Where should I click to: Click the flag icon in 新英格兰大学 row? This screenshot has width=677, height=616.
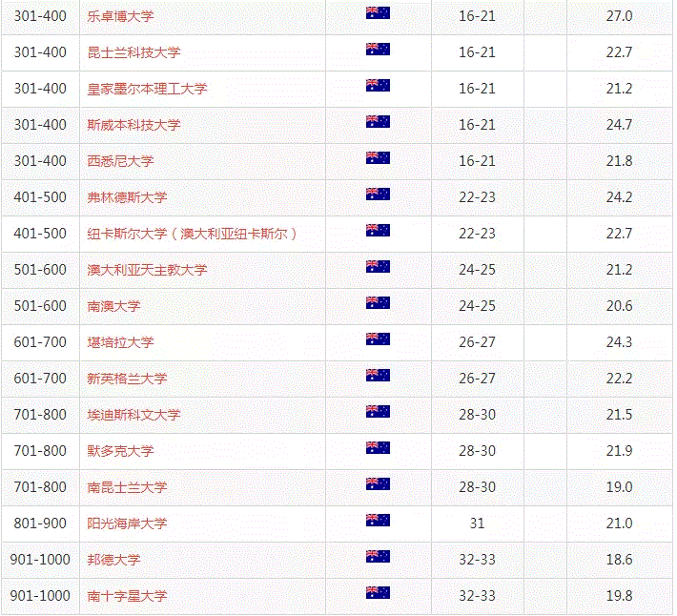coord(378,376)
